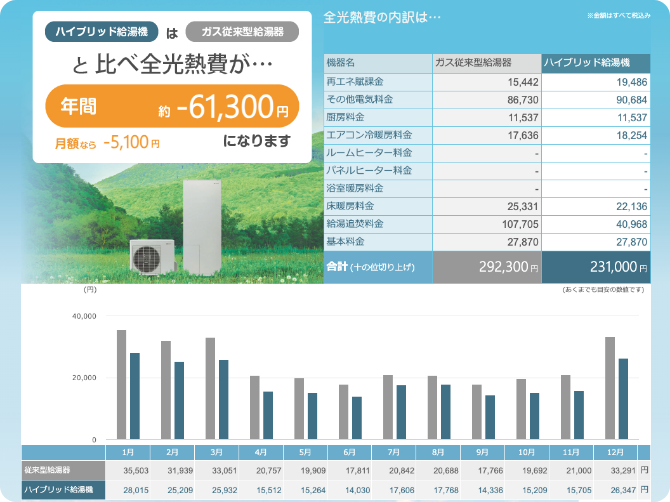Select the value 15,442
The height and width of the screenshot is (502, 670).
tap(523, 82)
